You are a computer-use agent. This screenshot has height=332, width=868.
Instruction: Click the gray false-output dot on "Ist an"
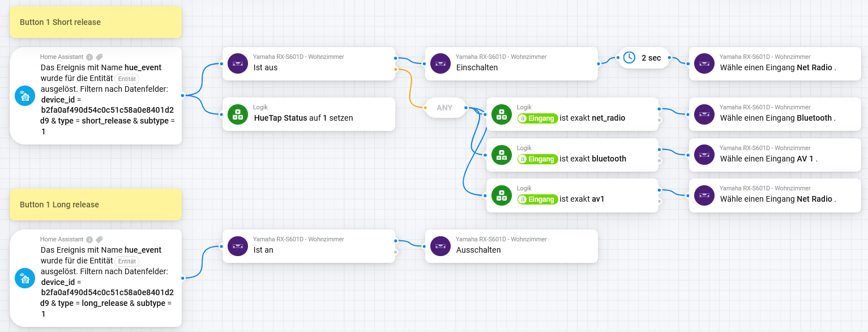395,252
